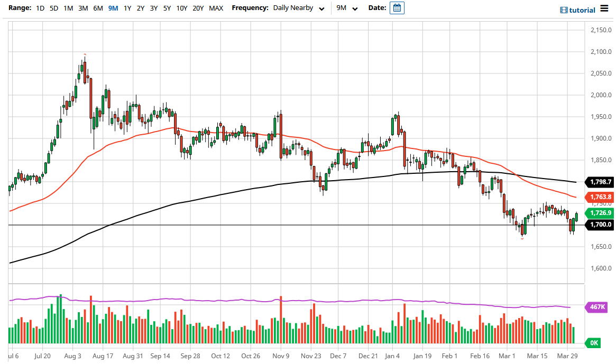
Task: Click the 1,650.0 price axis value
Action: [601, 247]
